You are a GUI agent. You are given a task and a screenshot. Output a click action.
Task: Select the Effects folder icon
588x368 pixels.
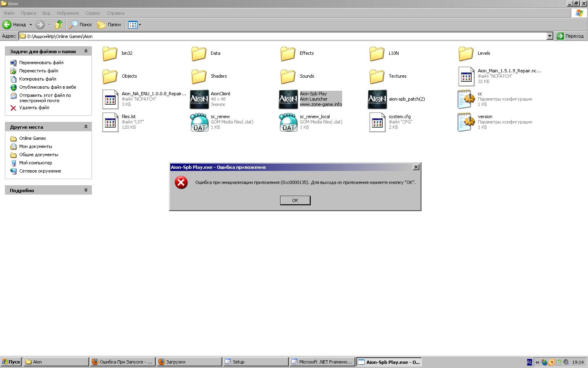tap(288, 53)
